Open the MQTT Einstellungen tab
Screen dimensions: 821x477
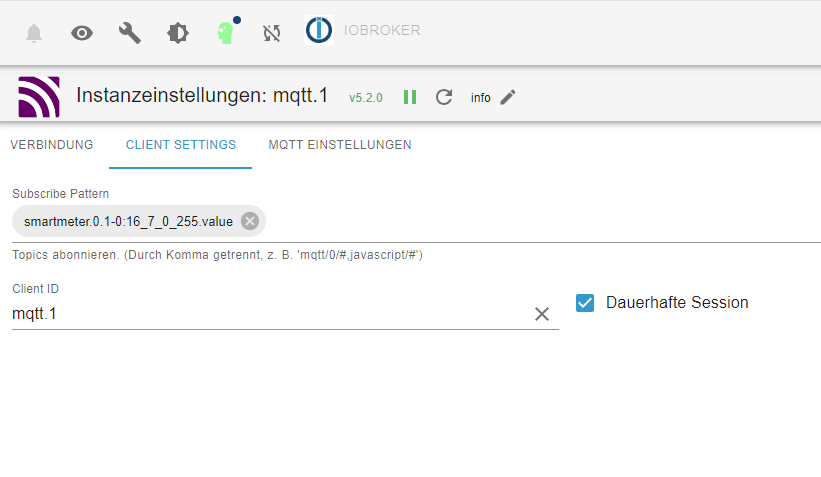[x=340, y=145]
